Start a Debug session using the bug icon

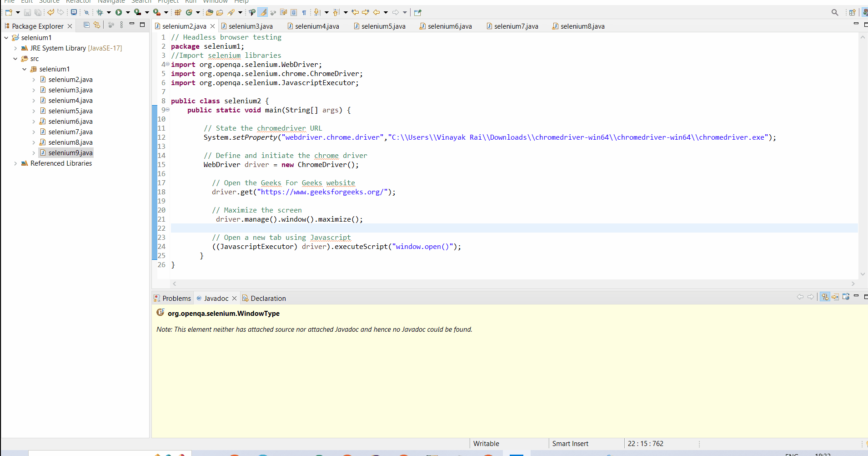click(100, 12)
